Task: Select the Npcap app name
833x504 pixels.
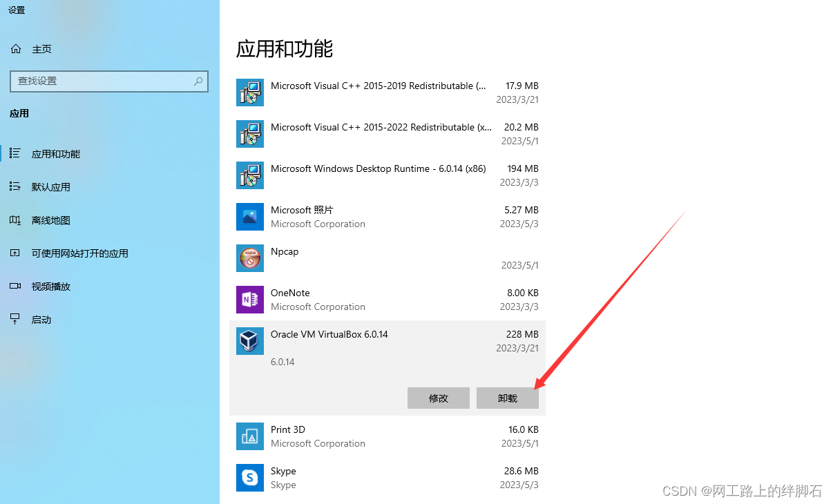Action: coord(285,252)
